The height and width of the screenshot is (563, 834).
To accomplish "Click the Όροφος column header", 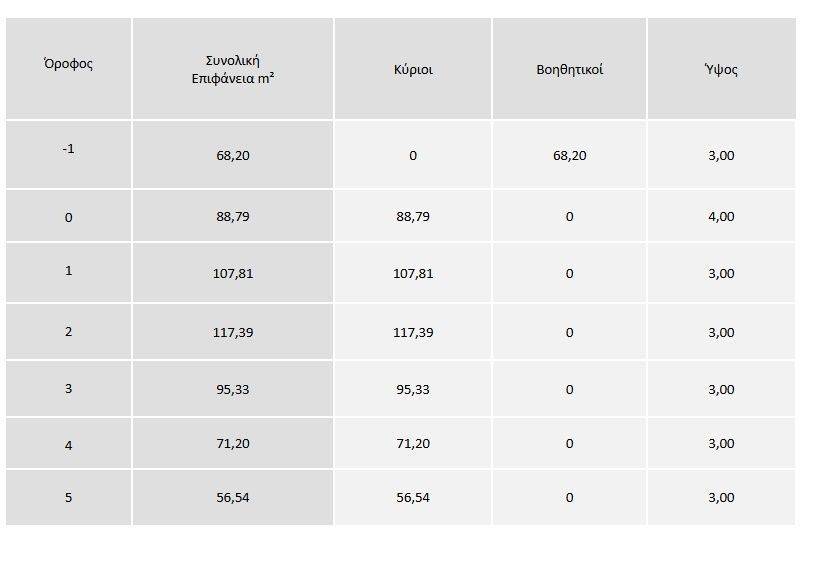I will coord(68,63).
